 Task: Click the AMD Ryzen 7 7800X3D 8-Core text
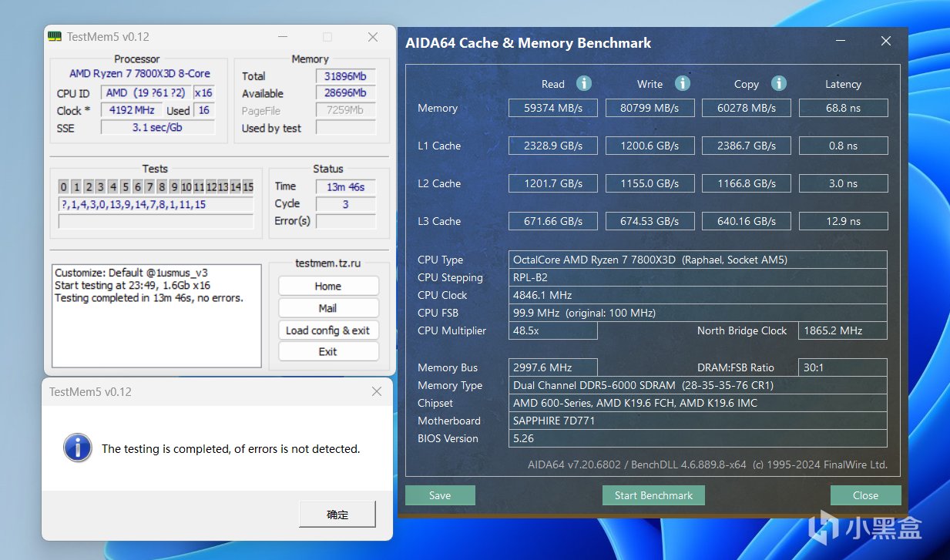point(139,73)
